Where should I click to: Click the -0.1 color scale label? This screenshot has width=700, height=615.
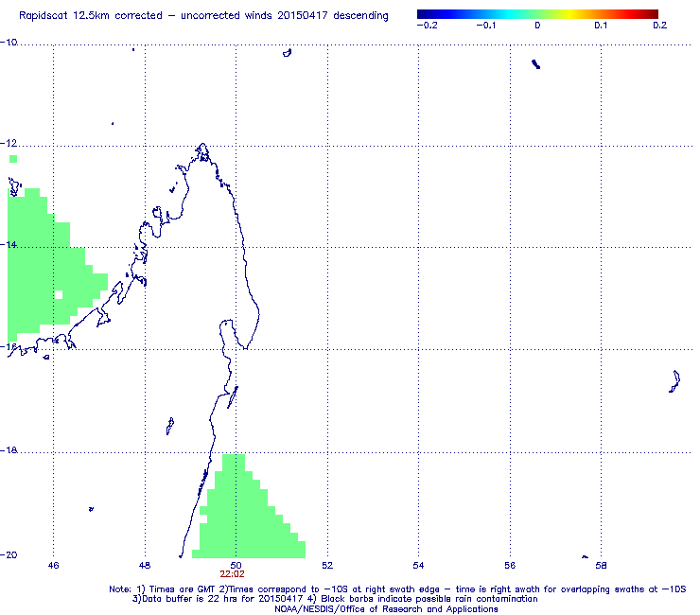[x=485, y=26]
